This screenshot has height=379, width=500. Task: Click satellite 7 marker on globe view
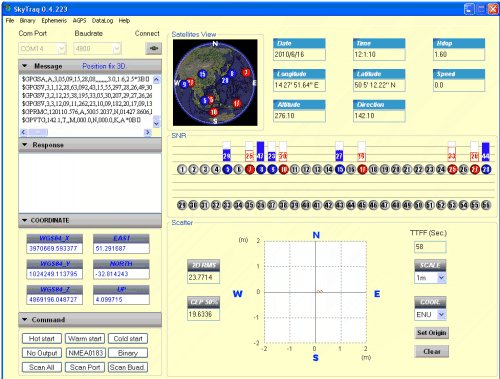246,72
